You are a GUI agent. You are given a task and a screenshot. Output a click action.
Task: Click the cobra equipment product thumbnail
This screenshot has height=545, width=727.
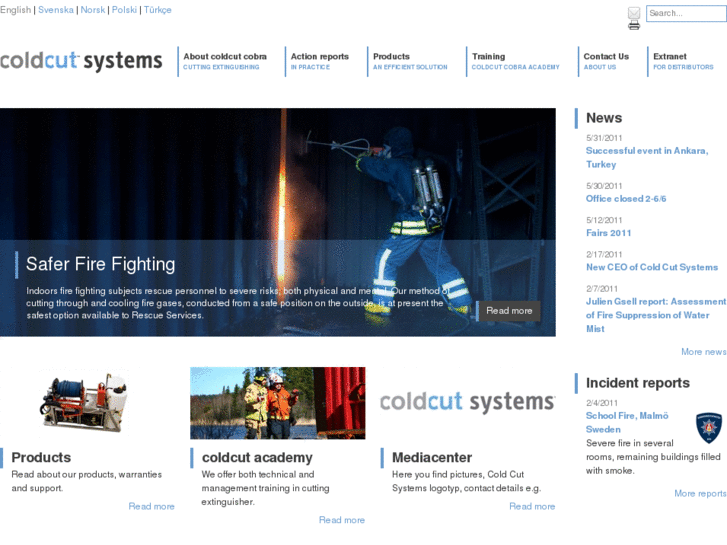coord(84,403)
